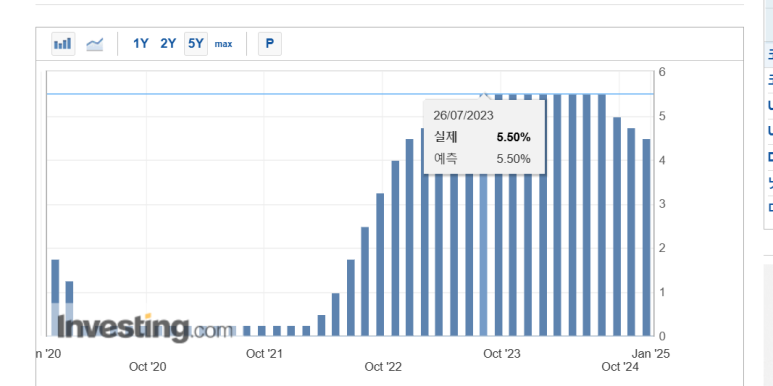
Task: Click the y-axis value 6
Action: pos(663,72)
